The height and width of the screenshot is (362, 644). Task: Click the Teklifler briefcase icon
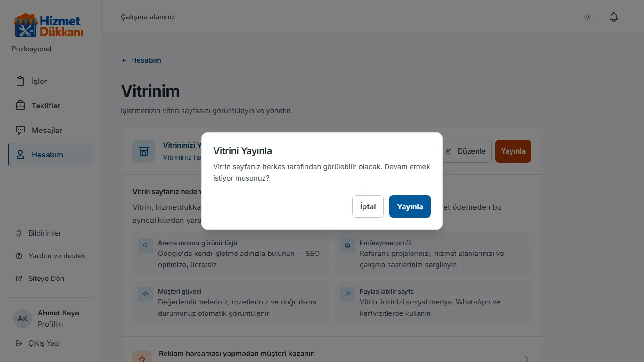(20, 106)
